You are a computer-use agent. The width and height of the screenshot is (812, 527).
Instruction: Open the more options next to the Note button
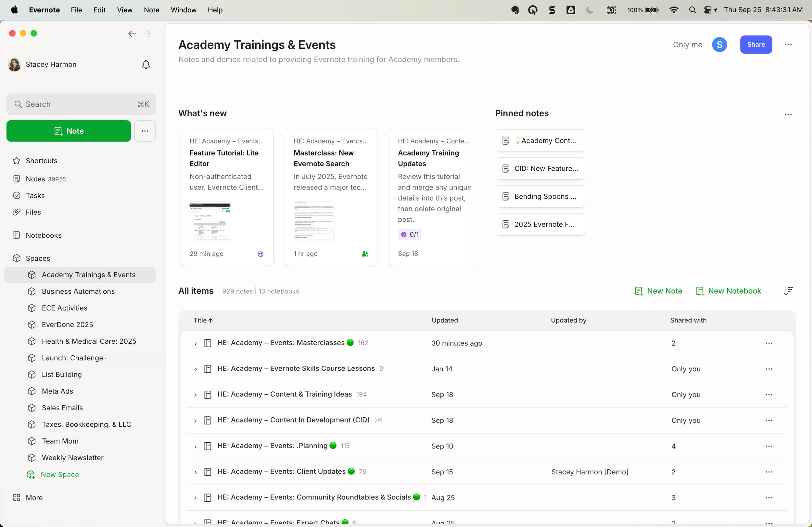tap(145, 131)
